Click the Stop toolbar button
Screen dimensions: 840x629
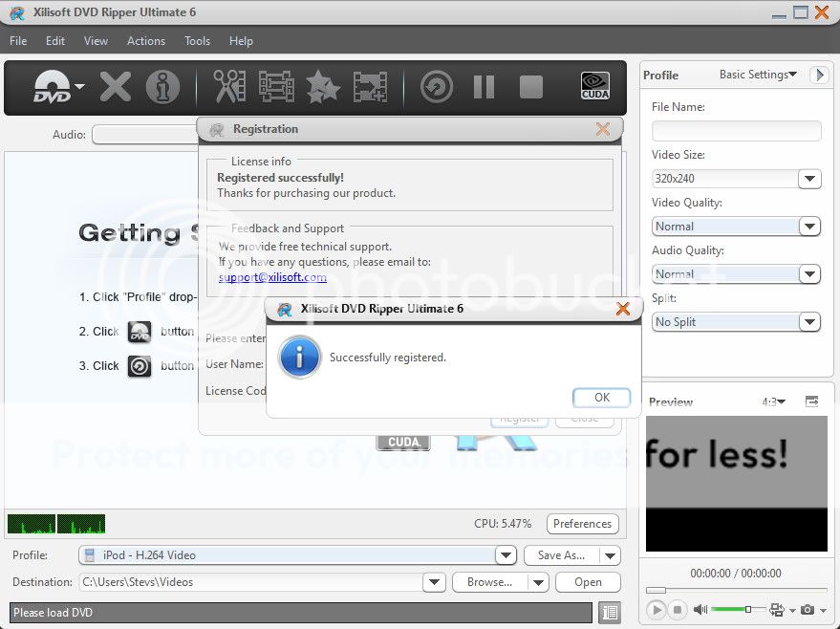(x=531, y=87)
